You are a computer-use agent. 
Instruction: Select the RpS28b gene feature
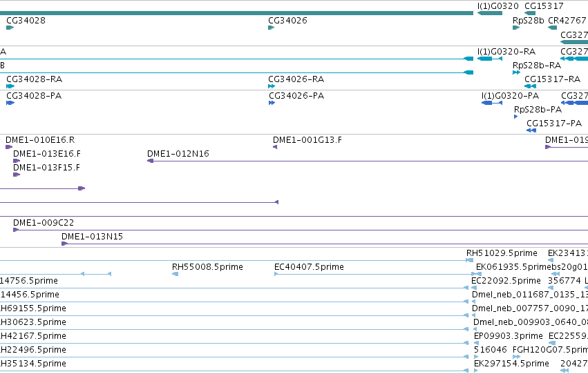click(528, 20)
